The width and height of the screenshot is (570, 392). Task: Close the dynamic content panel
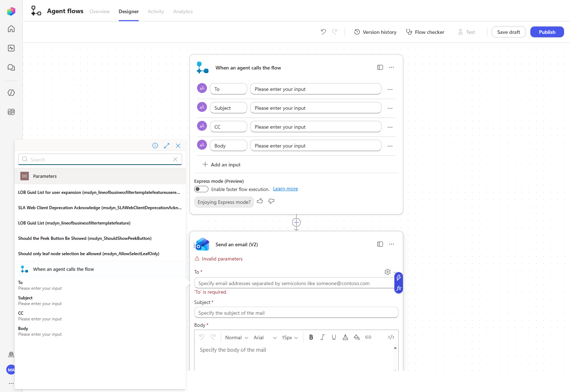click(x=178, y=145)
